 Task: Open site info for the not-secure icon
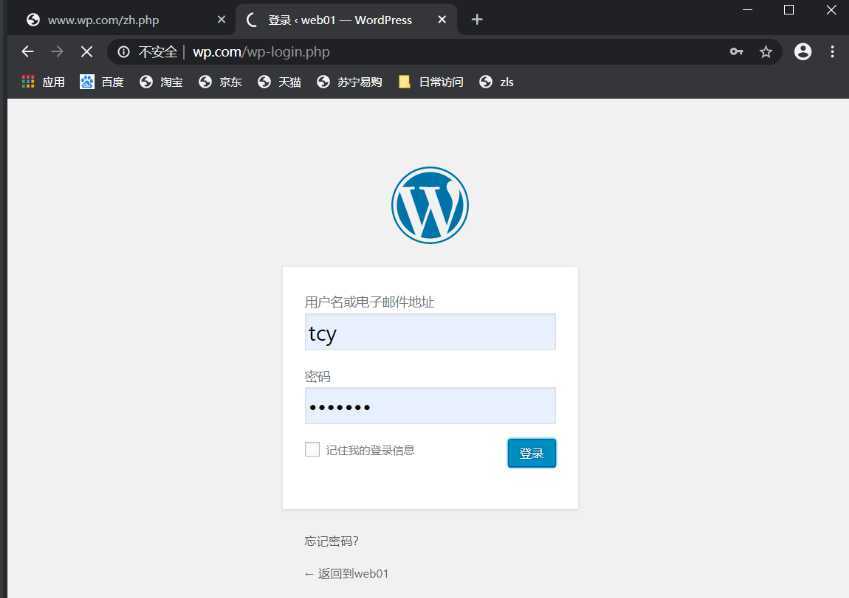124,52
